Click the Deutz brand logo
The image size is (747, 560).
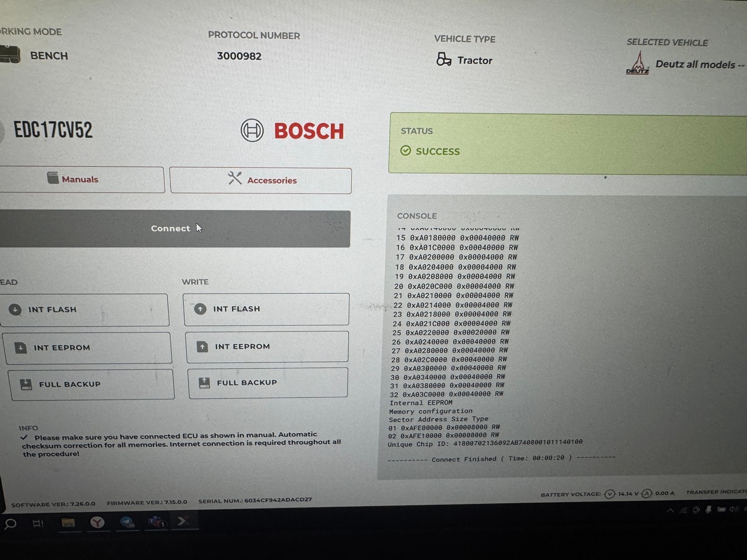point(638,63)
